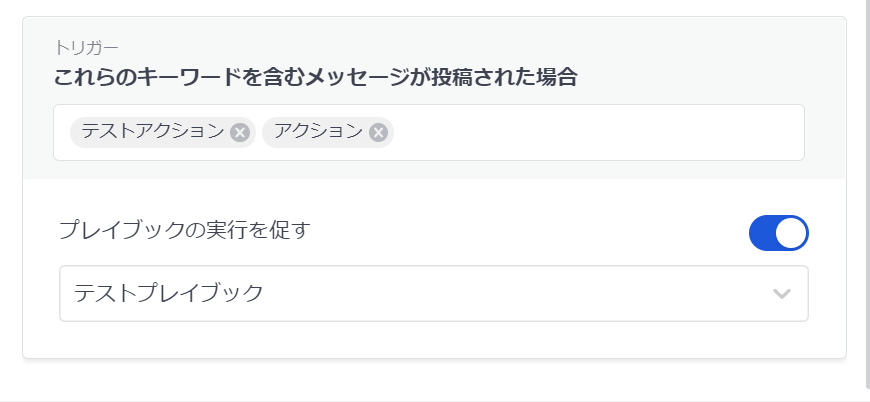Click the blue track of the toggle switch
The width and height of the screenshot is (870, 402).
point(761,233)
